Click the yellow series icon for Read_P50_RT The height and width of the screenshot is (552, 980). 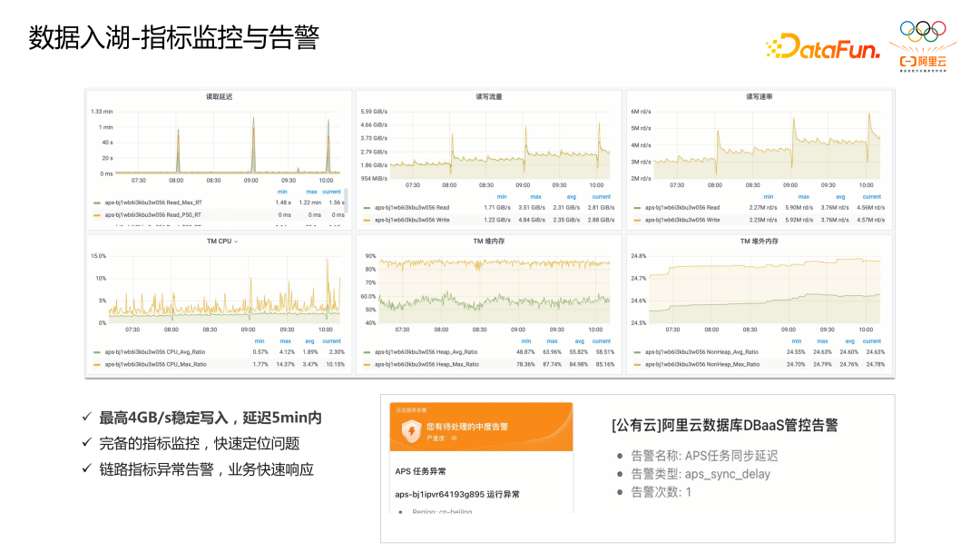98,217
